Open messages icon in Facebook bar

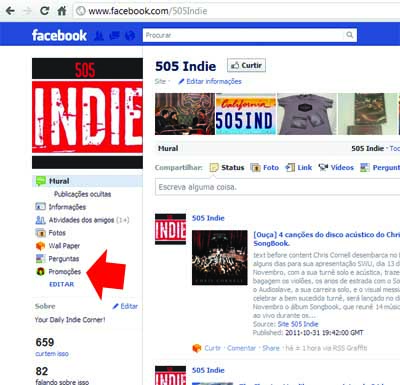tap(115, 35)
